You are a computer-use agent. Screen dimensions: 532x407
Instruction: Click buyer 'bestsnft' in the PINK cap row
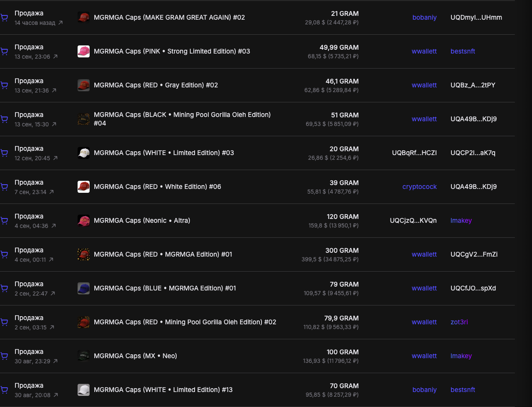pos(463,51)
